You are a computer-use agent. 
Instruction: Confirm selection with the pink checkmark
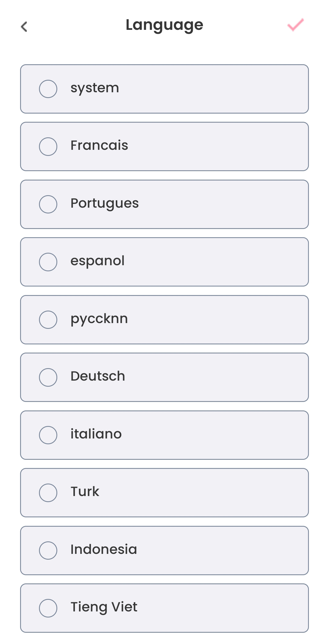(295, 25)
